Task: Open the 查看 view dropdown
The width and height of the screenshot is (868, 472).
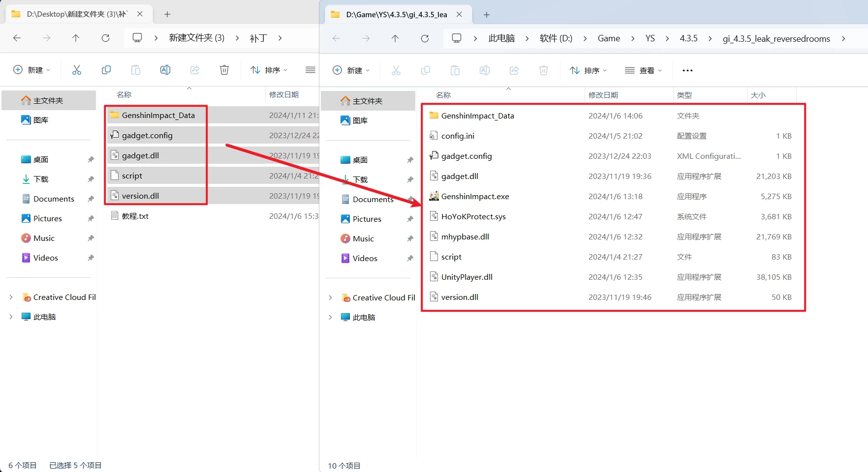Action: point(643,71)
